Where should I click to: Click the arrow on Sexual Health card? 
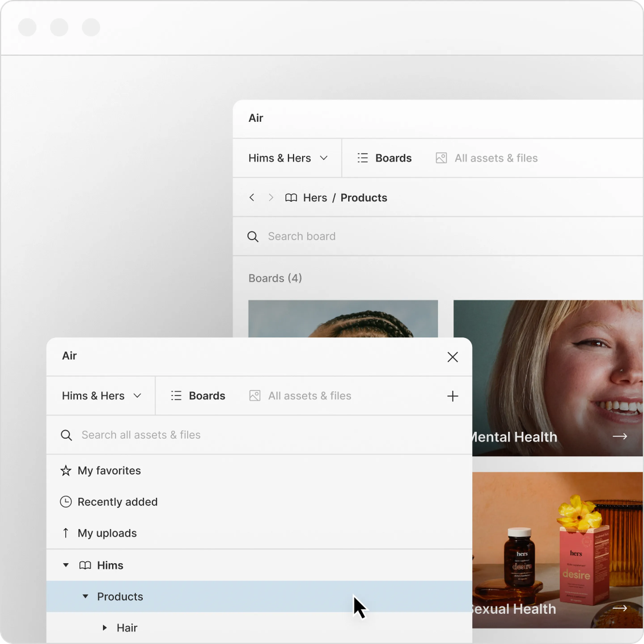coord(620,608)
